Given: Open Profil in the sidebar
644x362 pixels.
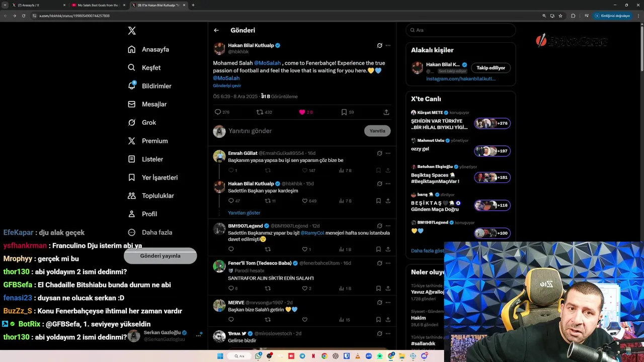Looking at the screenshot, I should tap(142, 214).
